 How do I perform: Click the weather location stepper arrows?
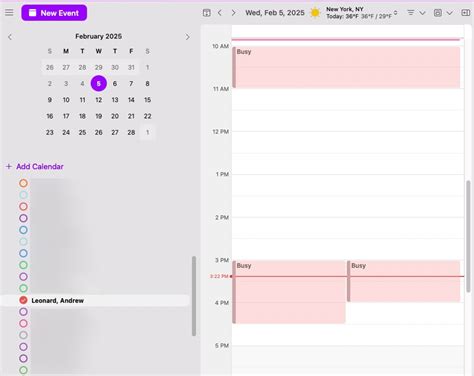point(395,13)
